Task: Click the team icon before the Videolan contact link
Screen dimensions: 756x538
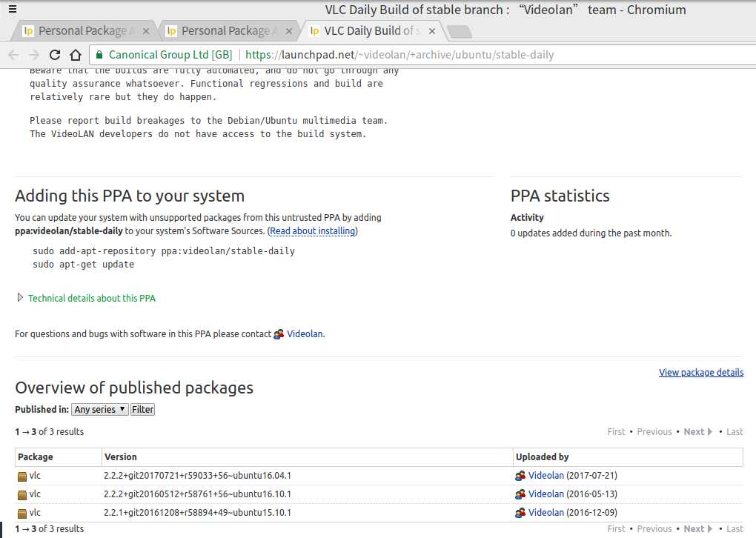Action: click(x=279, y=334)
